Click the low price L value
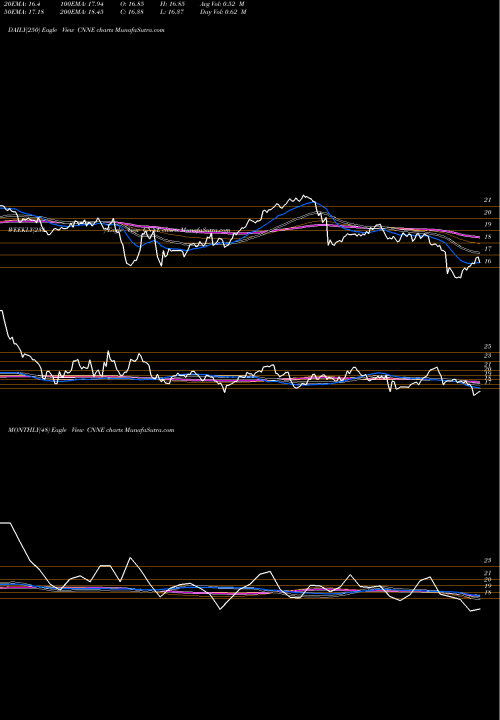The image size is (500, 720). (172, 12)
